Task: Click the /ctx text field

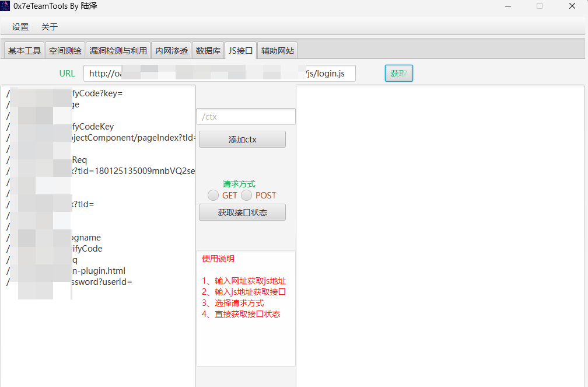Action: 246,117
